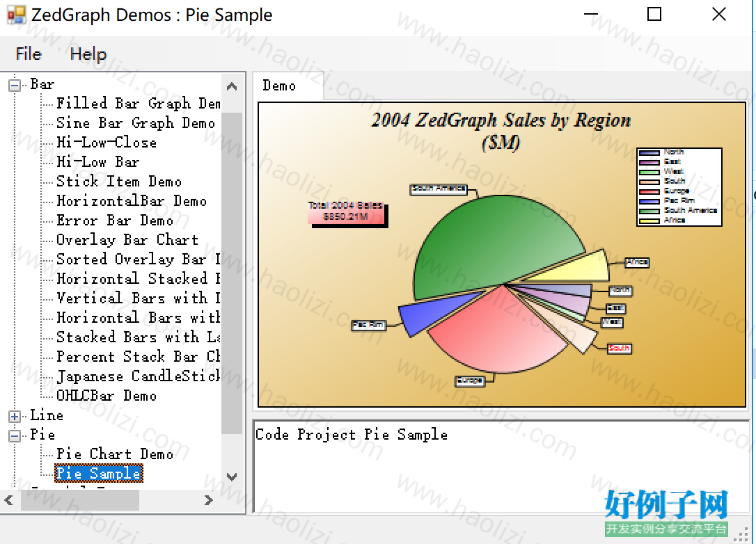The image size is (756, 544).
Task: Open OHLCBar Demo
Action: point(106,396)
